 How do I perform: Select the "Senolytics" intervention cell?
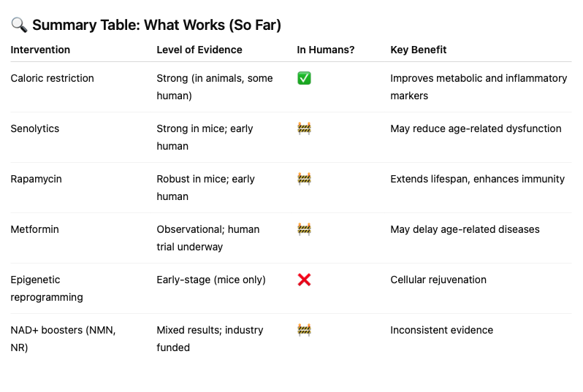click(x=35, y=128)
